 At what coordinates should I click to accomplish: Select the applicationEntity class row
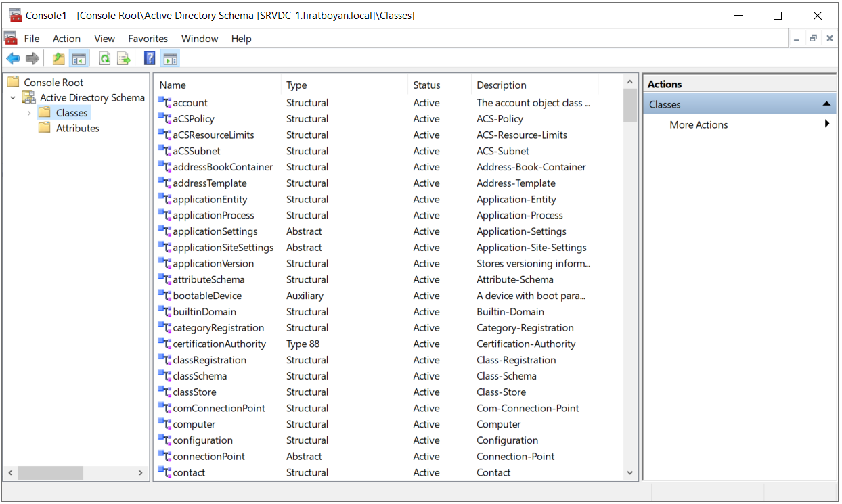[388, 199]
